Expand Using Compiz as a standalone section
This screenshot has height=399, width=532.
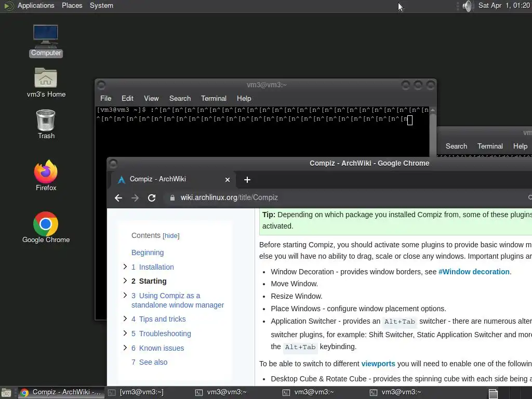tap(125, 295)
